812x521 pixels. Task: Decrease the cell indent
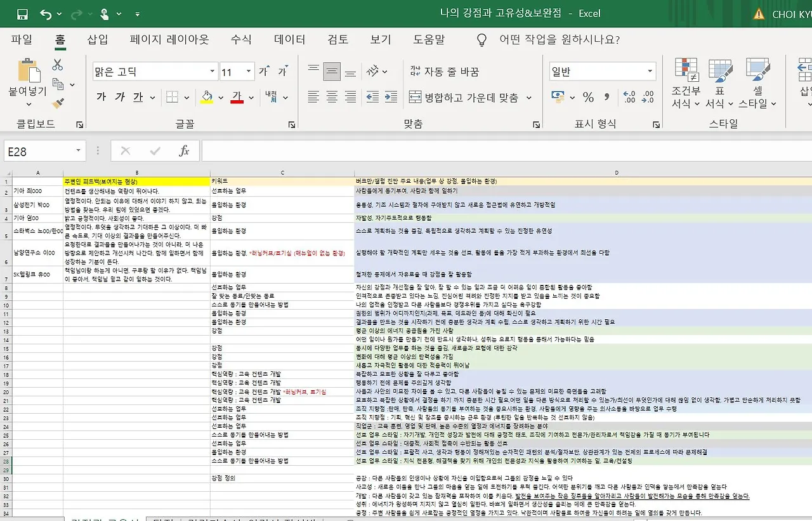point(372,97)
